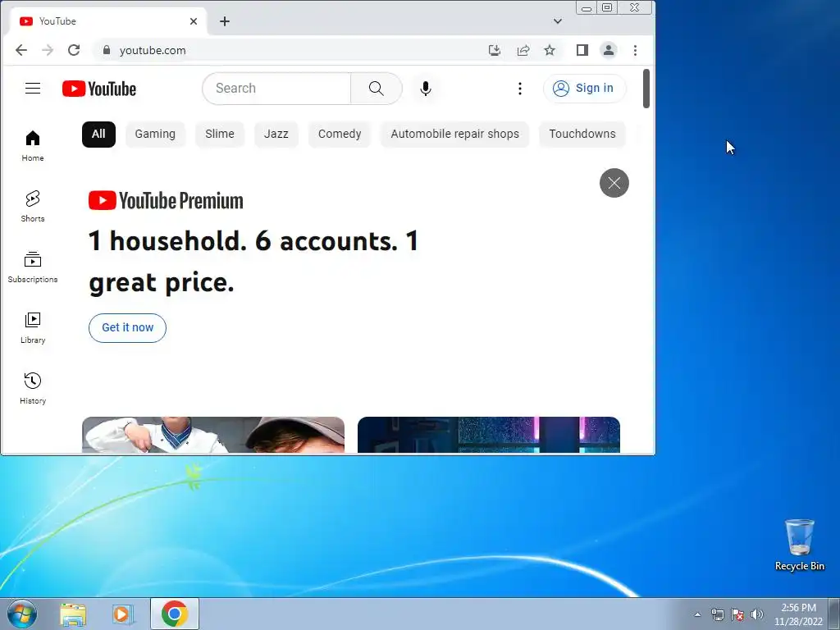The image size is (840, 630).
Task: Select the YouTube browser tab
Action: [x=108, y=21]
